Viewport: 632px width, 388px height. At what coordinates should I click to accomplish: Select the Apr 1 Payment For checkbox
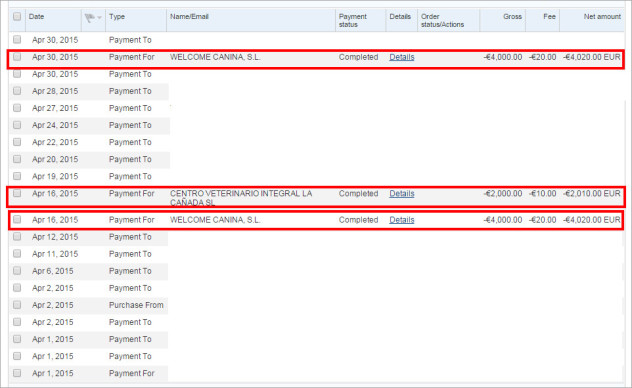tap(17, 373)
